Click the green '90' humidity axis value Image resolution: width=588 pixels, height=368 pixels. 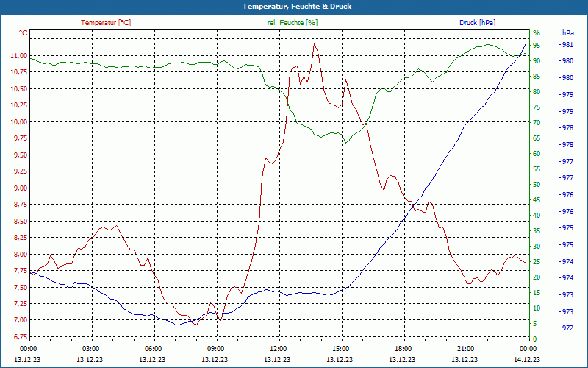click(537, 61)
